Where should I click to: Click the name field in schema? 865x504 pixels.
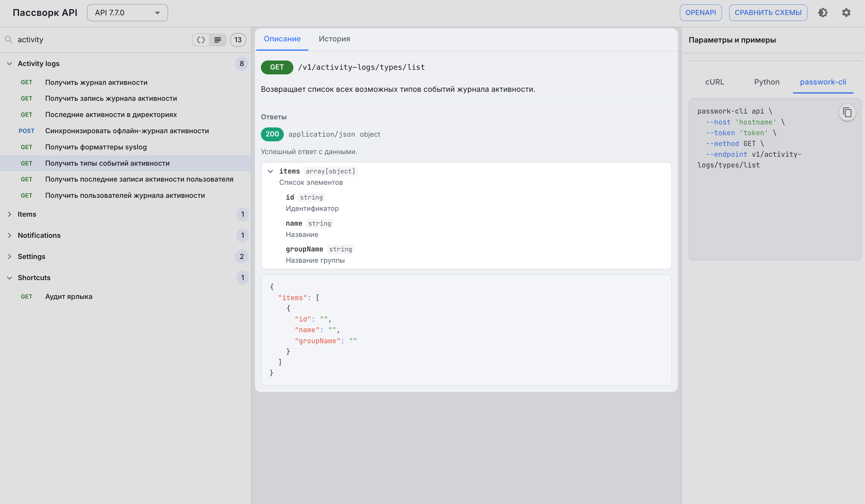pos(294,223)
